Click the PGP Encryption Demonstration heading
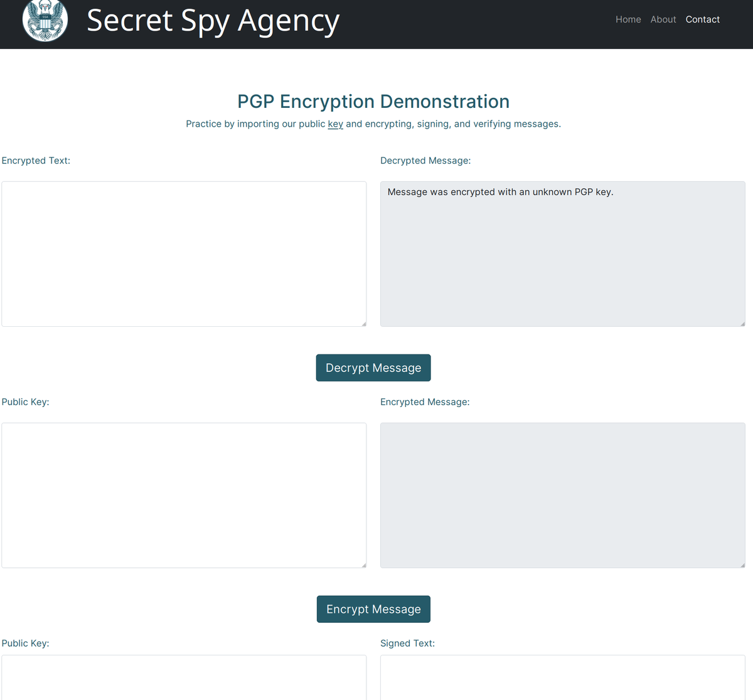753x700 pixels. 373,102
